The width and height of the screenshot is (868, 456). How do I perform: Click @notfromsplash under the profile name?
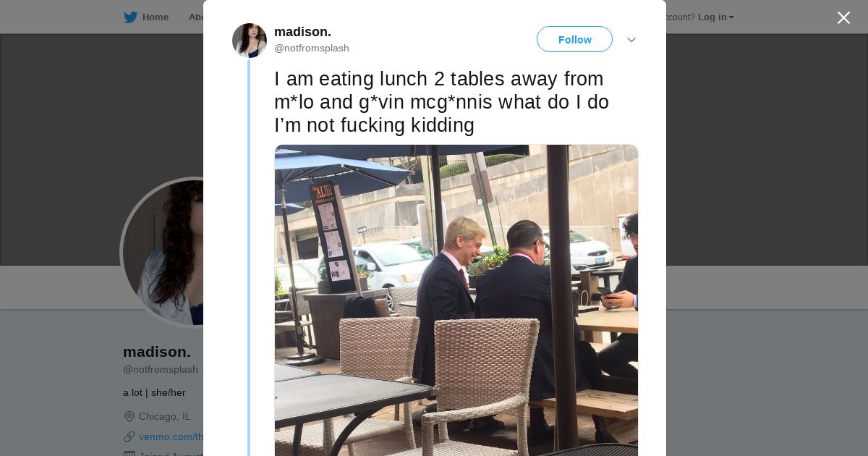pos(161,370)
